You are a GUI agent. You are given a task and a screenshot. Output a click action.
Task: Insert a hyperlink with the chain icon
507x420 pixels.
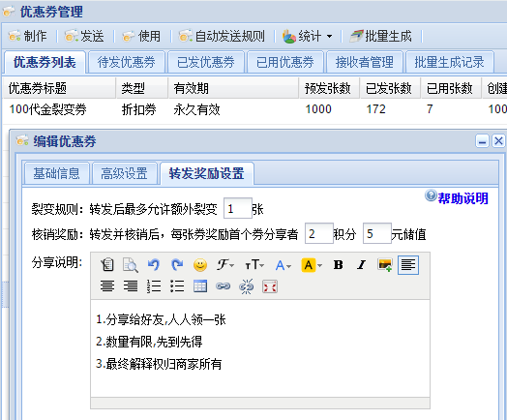tap(224, 286)
